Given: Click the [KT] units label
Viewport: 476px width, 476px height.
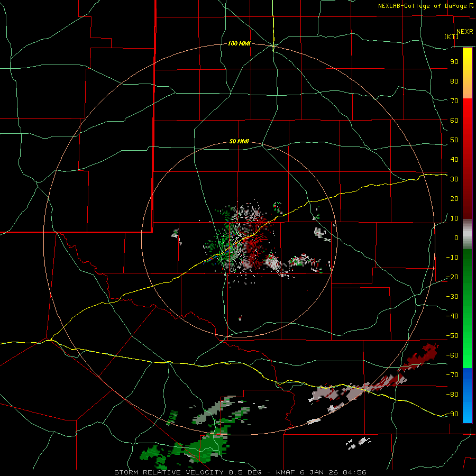Looking at the screenshot, I should pos(452,36).
